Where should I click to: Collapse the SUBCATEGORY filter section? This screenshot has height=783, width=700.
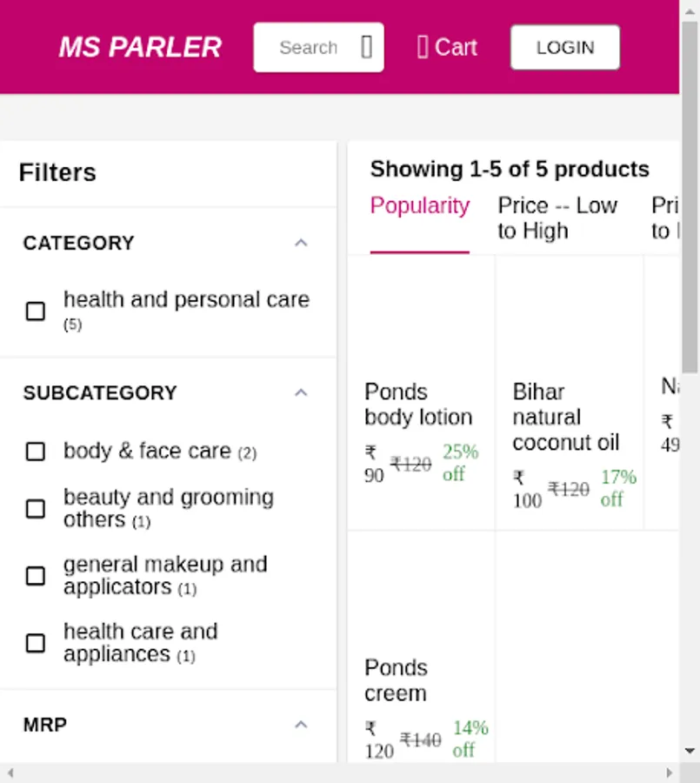(301, 392)
